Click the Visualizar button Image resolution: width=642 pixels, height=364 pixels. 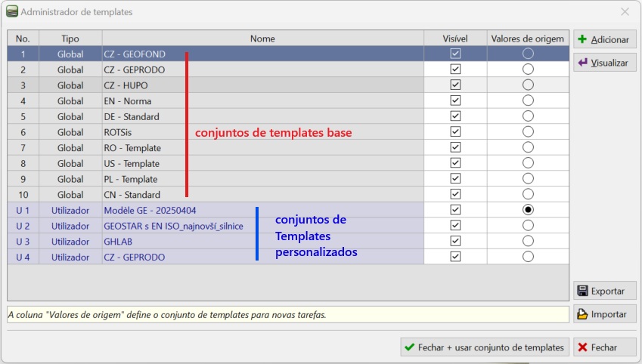click(604, 63)
